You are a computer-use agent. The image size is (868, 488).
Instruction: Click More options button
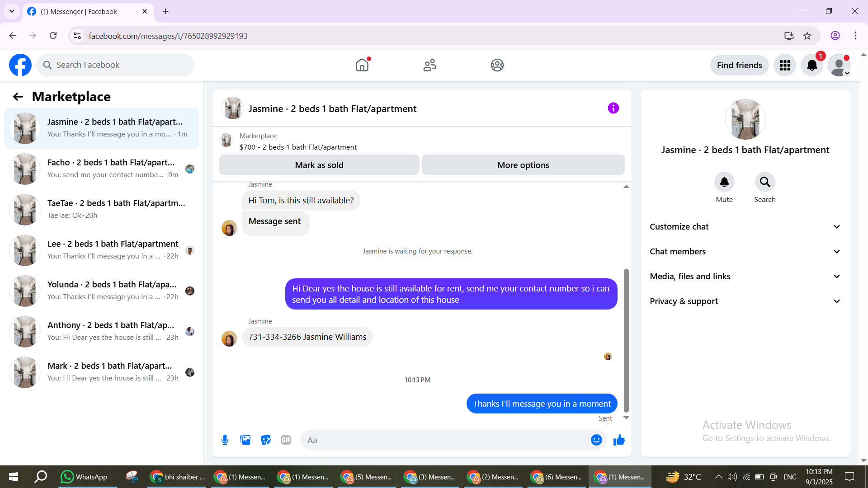pos(523,165)
